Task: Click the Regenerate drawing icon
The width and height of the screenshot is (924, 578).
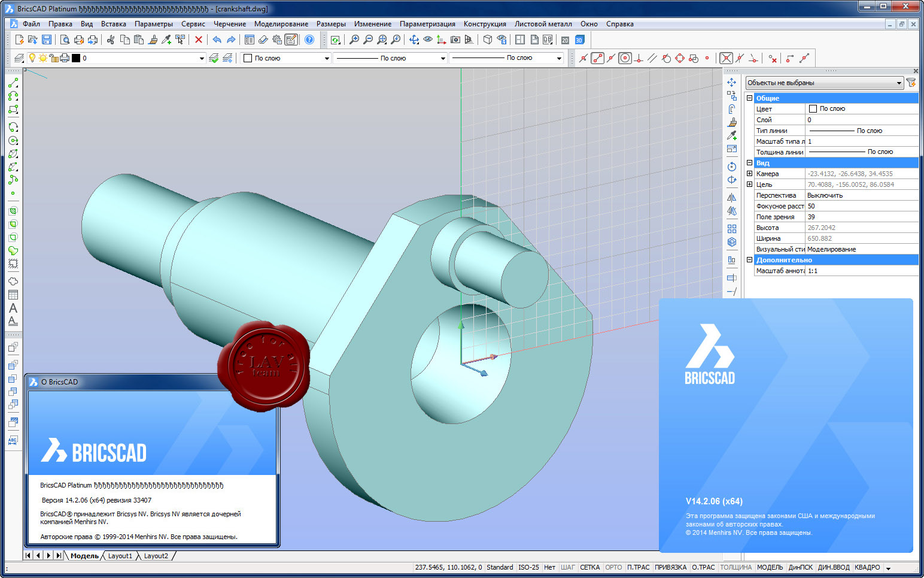Action: pos(335,40)
